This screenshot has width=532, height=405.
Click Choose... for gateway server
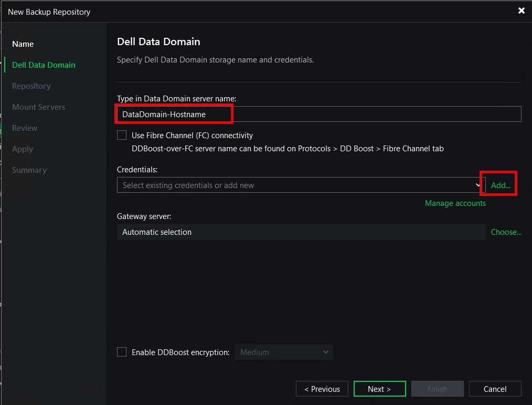point(506,232)
